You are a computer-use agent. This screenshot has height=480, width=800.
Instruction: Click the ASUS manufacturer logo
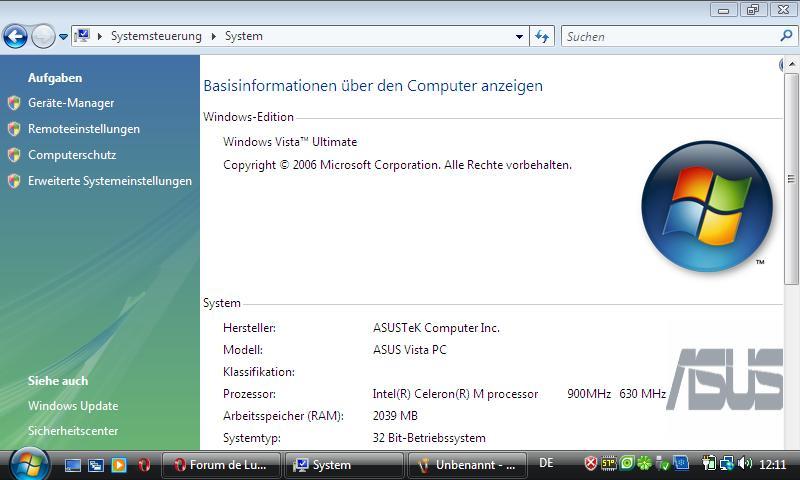pos(724,379)
